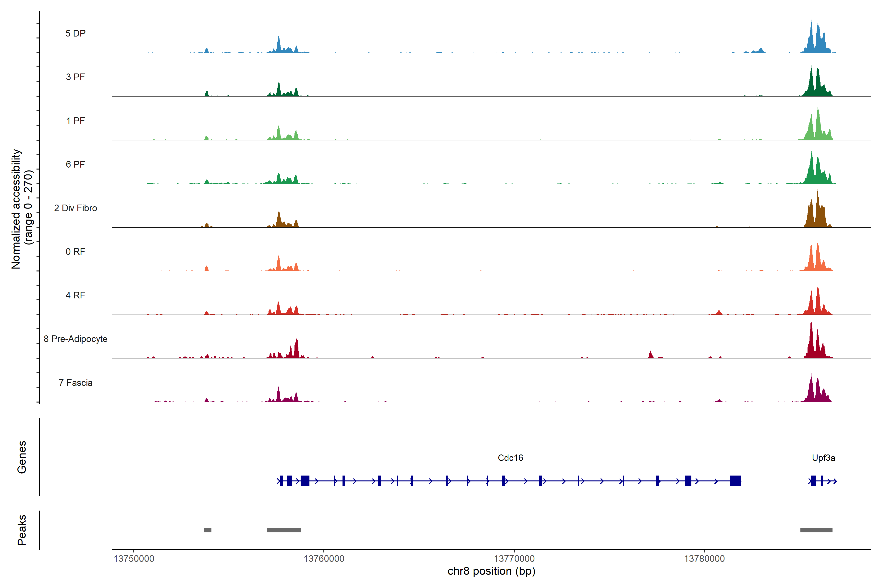The image size is (882, 588).
Task: Click the 3 PF track label
Action: tap(75, 77)
